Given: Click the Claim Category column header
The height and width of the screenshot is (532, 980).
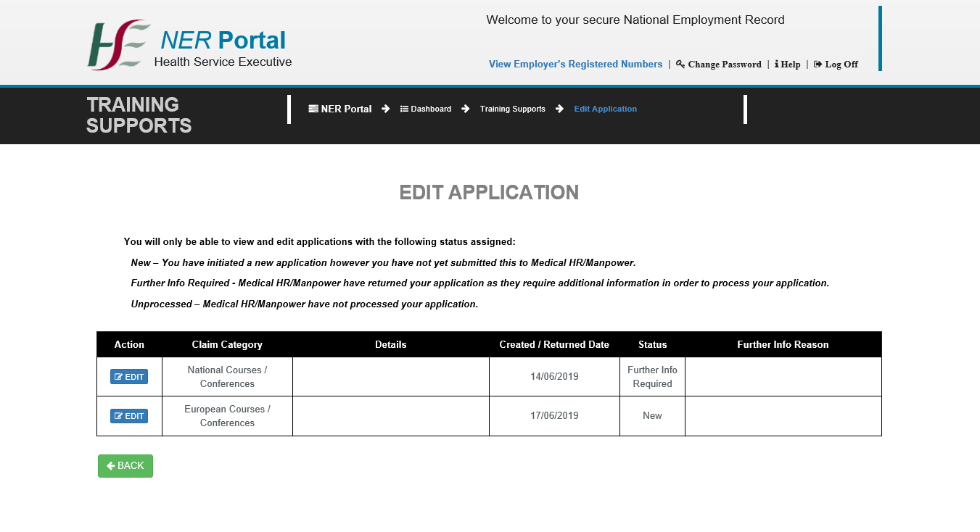Looking at the screenshot, I should 227,344.
